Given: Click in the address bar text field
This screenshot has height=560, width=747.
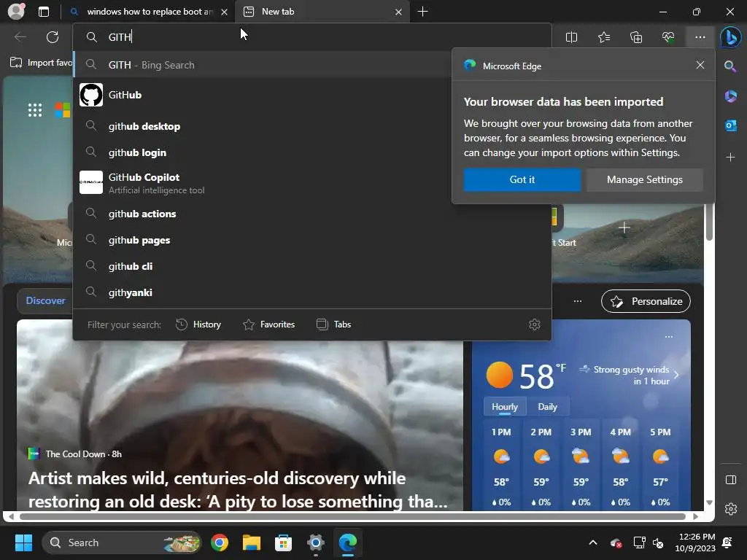Looking at the screenshot, I should coord(312,37).
